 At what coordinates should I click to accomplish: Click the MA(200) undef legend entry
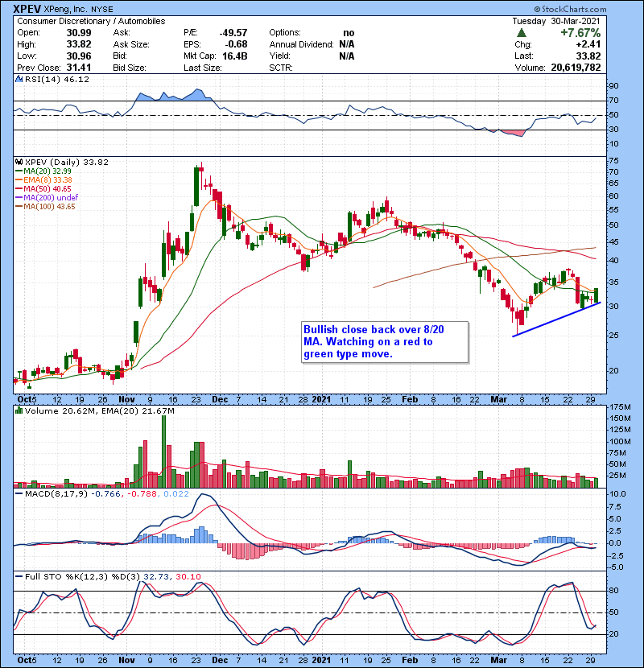(x=47, y=197)
